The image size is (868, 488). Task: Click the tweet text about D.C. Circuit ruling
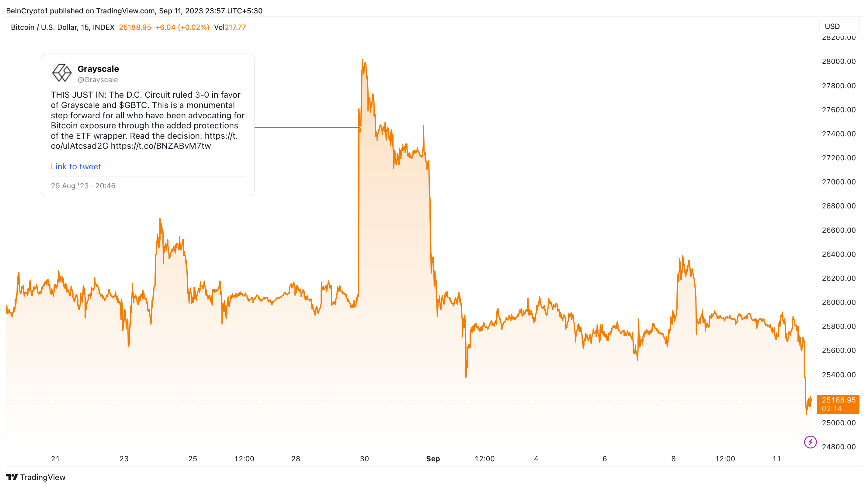click(x=147, y=120)
